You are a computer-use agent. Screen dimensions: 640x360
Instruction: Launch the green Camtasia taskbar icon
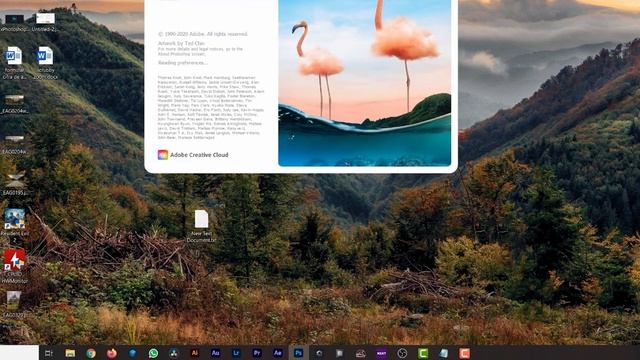[423, 353]
